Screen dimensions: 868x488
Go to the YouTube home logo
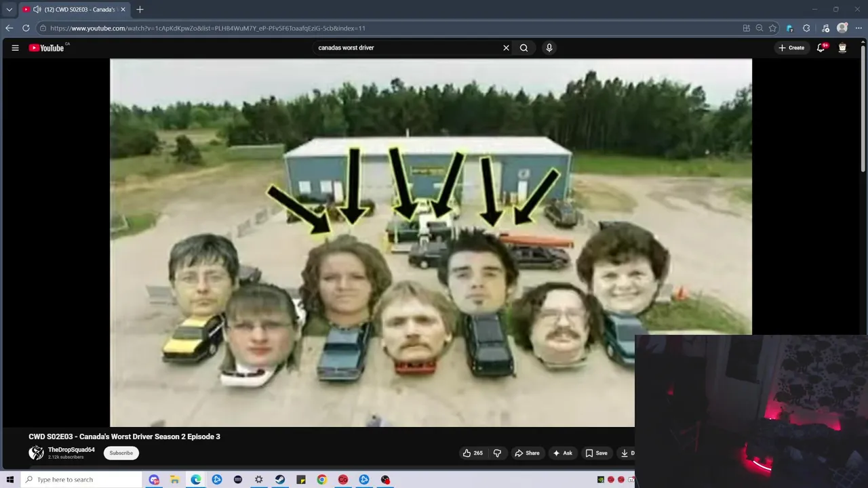pyautogui.click(x=46, y=48)
